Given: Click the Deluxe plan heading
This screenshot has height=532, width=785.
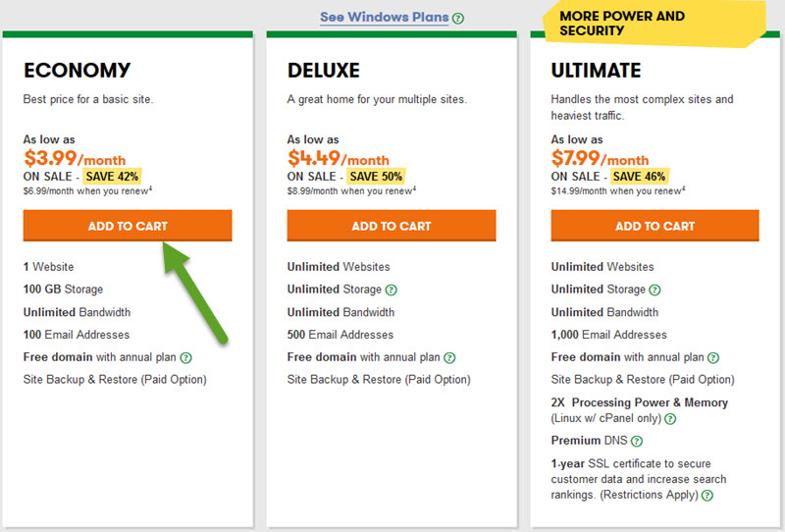Looking at the screenshot, I should tap(324, 70).
